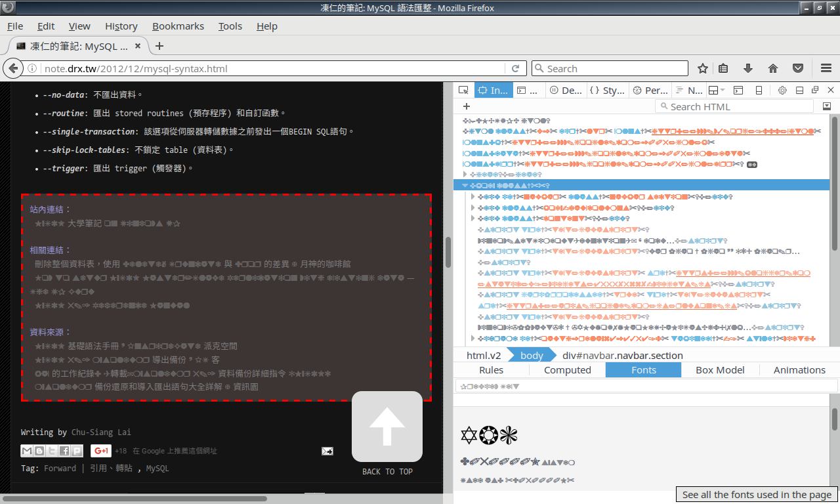Expand the last visible node in markup view
This screenshot has height=504, width=840.
(473, 339)
